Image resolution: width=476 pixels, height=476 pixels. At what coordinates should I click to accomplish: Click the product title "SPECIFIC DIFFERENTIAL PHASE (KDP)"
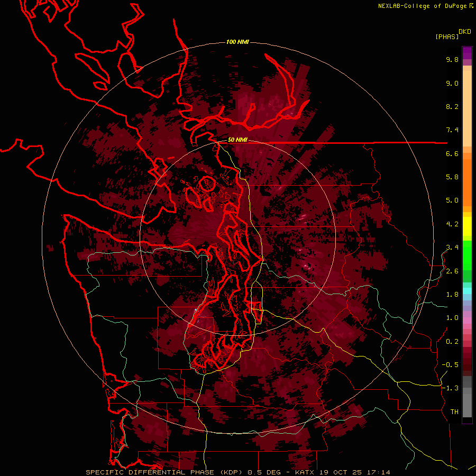(166, 472)
